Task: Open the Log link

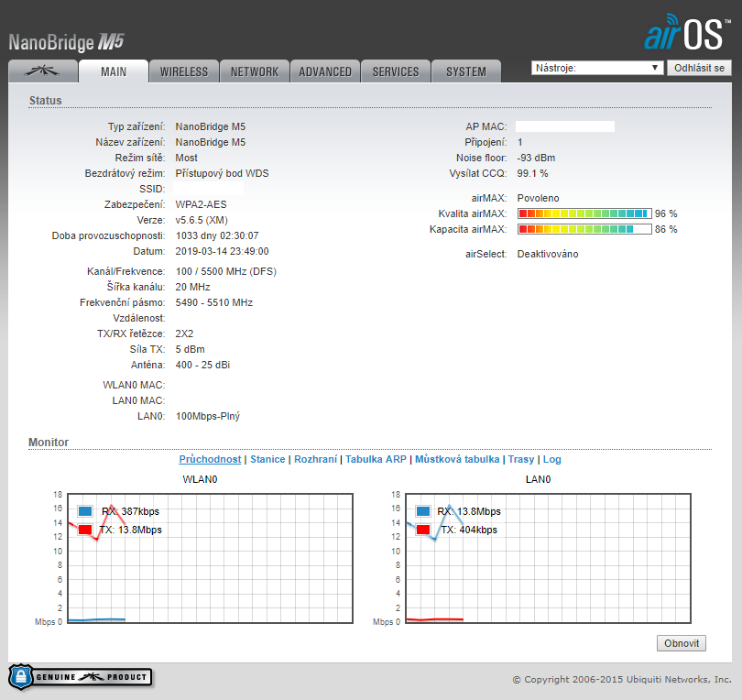Action: click(x=551, y=459)
